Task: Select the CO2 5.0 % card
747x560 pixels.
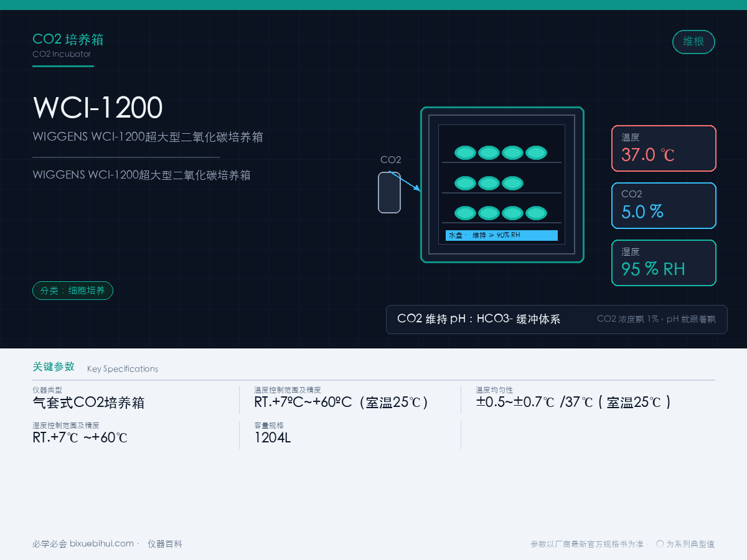Action: (664, 205)
